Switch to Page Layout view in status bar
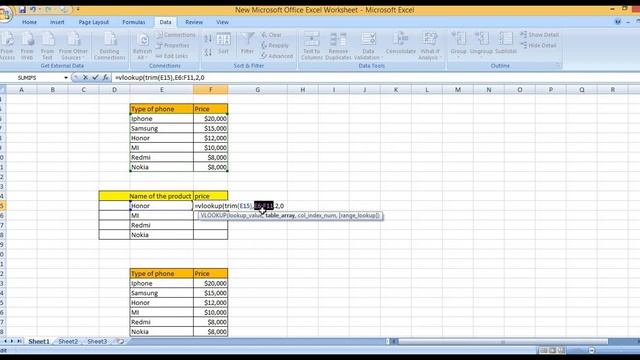The width and height of the screenshot is (640, 360). tap(553, 350)
